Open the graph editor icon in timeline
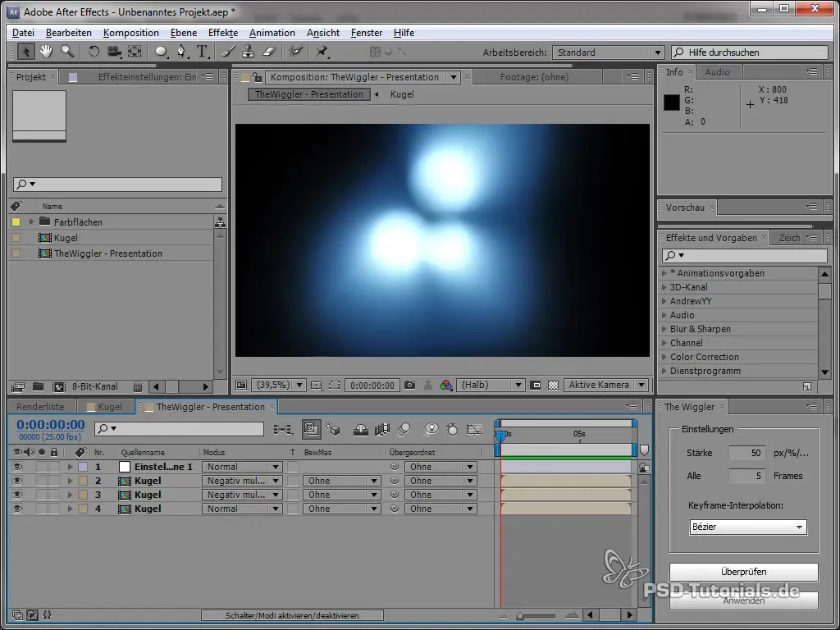The height and width of the screenshot is (630, 840). click(x=474, y=429)
